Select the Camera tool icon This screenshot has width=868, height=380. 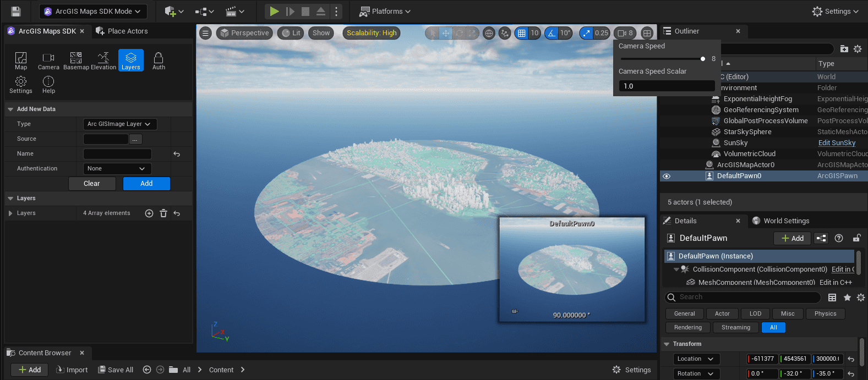click(x=48, y=60)
